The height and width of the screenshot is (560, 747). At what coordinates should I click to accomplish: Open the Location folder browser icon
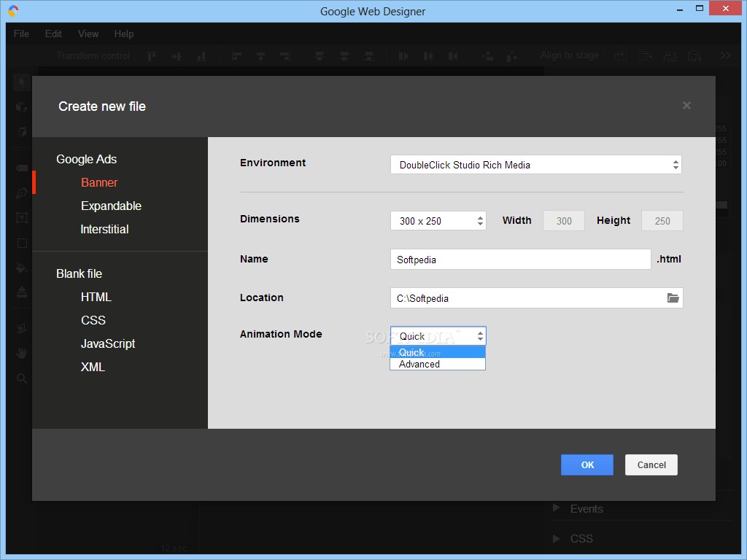click(675, 297)
